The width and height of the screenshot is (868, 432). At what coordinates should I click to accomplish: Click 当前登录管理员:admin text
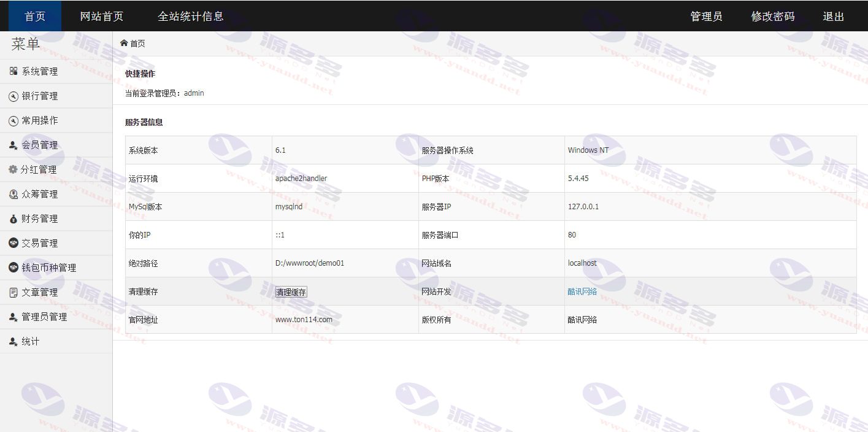coord(164,93)
